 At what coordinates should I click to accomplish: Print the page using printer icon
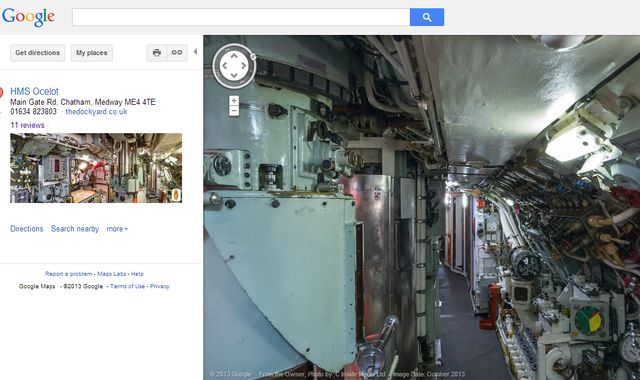click(157, 53)
